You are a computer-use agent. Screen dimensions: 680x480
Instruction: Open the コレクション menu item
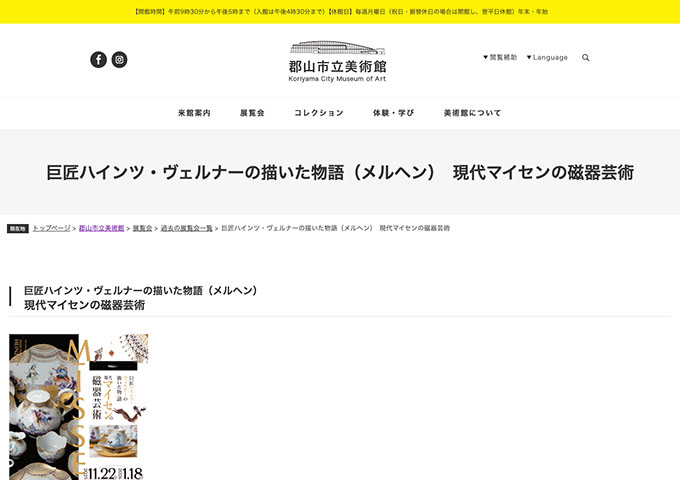pyautogui.click(x=319, y=113)
